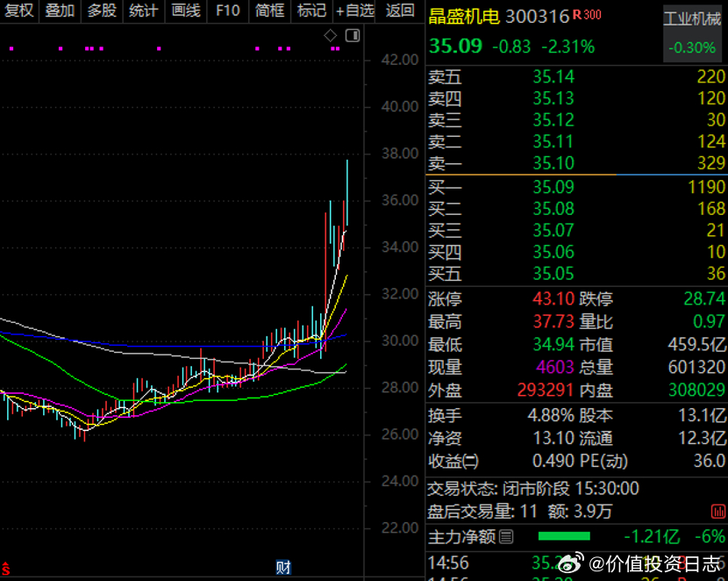Click 卖二 price 35.11
This screenshot has width=728, height=581.
[x=553, y=141]
